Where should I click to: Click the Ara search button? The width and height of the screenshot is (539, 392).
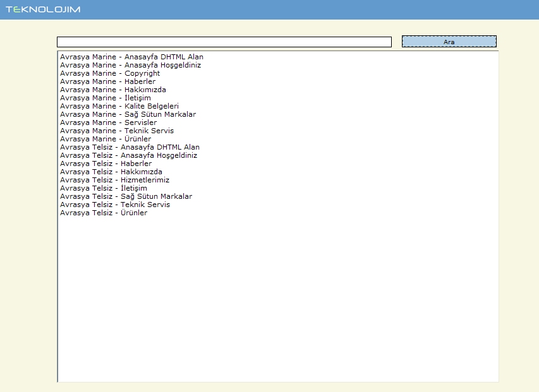coord(449,42)
